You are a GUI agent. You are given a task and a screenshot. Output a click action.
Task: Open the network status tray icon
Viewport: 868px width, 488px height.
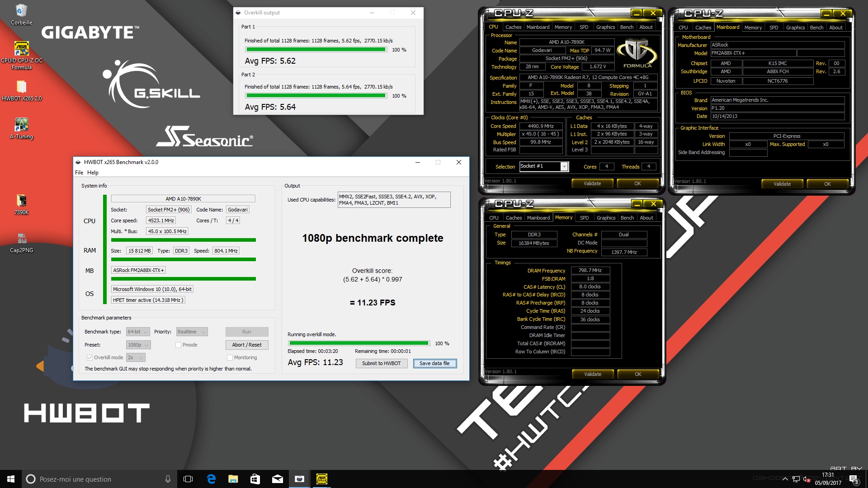[796, 479]
